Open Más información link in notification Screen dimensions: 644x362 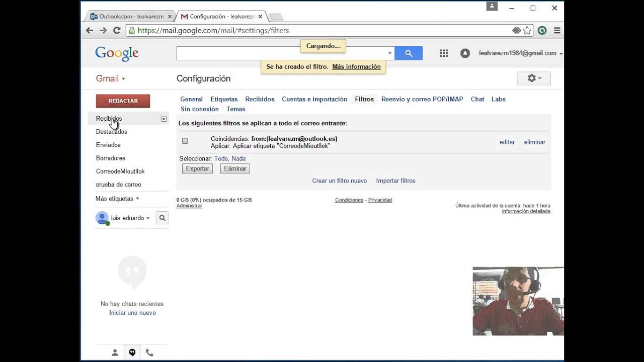pos(356,66)
